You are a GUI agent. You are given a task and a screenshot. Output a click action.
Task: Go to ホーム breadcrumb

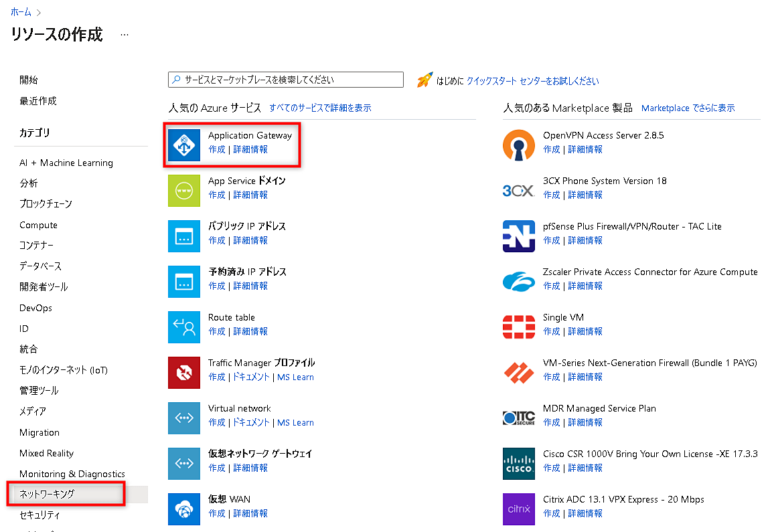(x=21, y=12)
